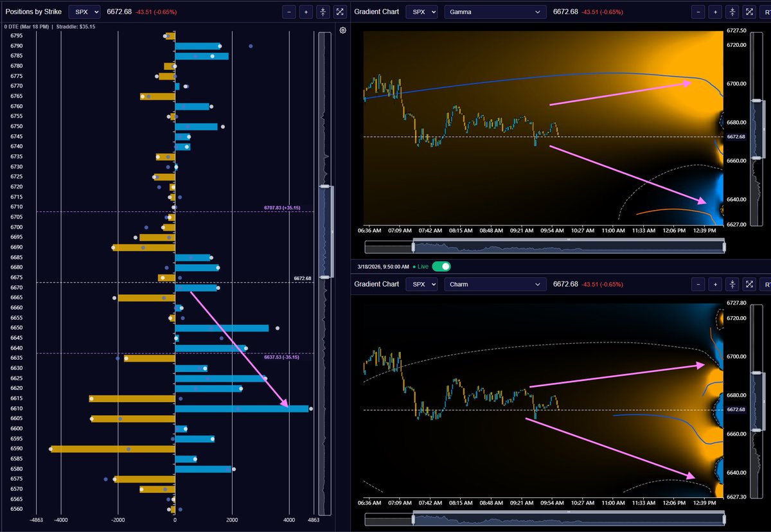Click the 4863 value on the strike x-axis

tap(314, 521)
